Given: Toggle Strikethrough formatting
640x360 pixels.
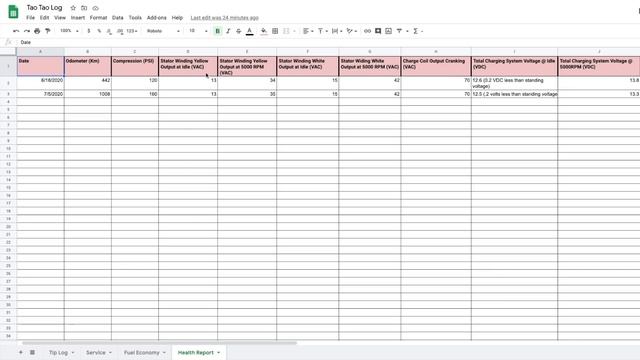Looking at the screenshot, I should pyautogui.click(x=239, y=31).
